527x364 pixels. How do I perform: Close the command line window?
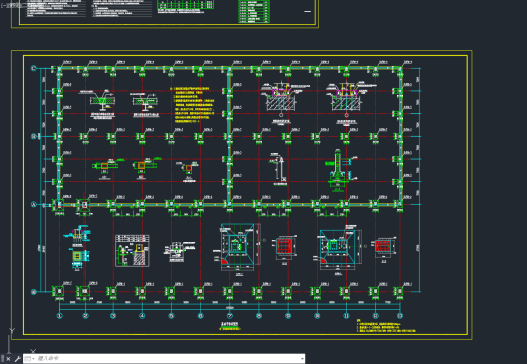[x=8, y=359]
